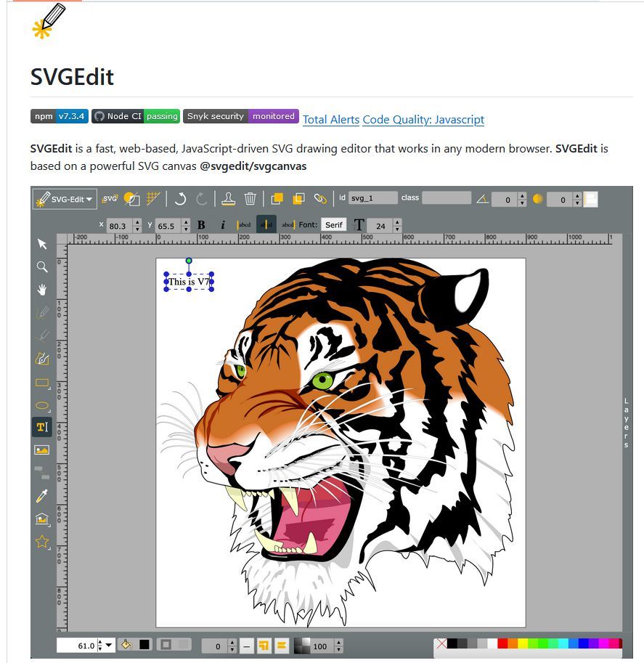Open the Font family dropdown

pos(334,225)
